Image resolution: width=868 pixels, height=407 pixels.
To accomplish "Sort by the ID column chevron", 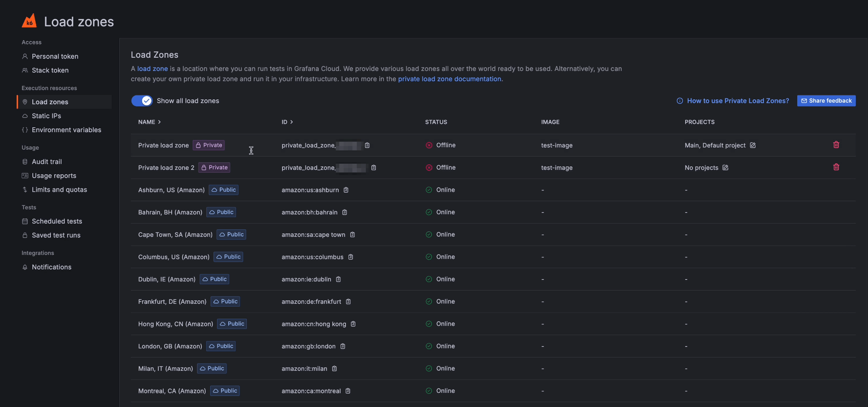I will pyautogui.click(x=292, y=122).
